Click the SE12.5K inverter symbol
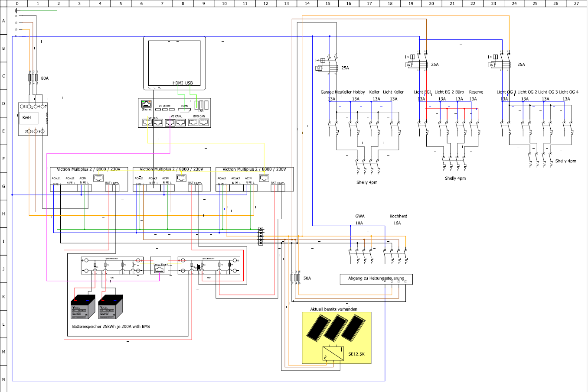 coord(333,353)
